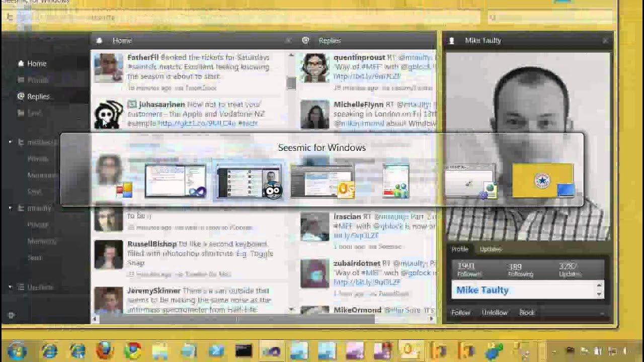Click the Mike Taulty panel header icon
Viewport: 644px width, 362px height.
[x=451, y=41]
